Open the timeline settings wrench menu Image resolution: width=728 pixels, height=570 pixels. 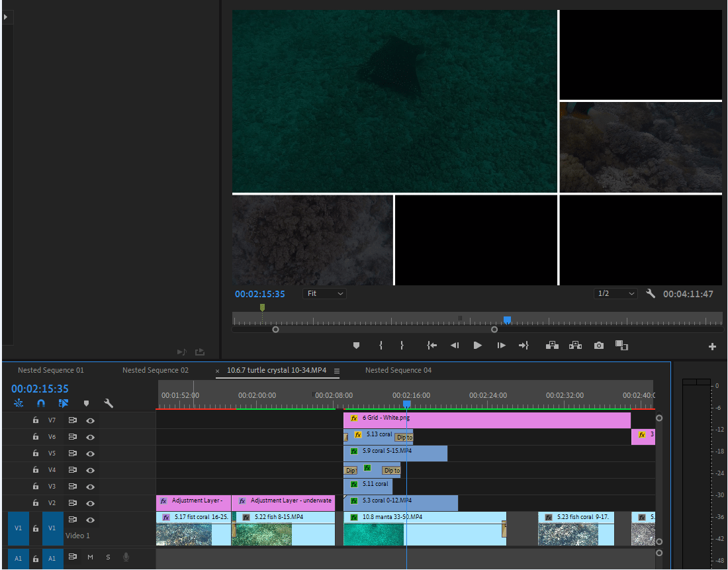tap(109, 403)
